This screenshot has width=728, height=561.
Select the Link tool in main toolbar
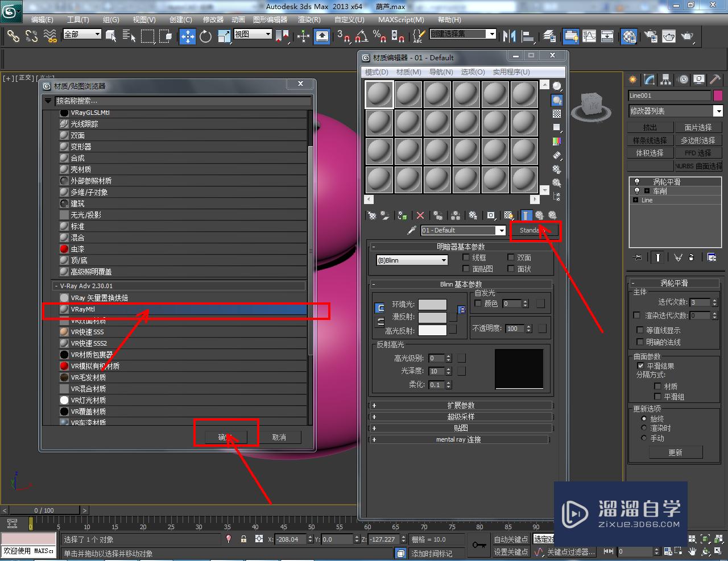13,36
